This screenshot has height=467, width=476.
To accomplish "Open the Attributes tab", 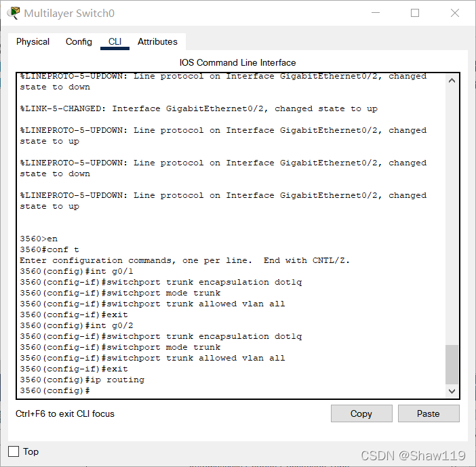I will coord(157,41).
